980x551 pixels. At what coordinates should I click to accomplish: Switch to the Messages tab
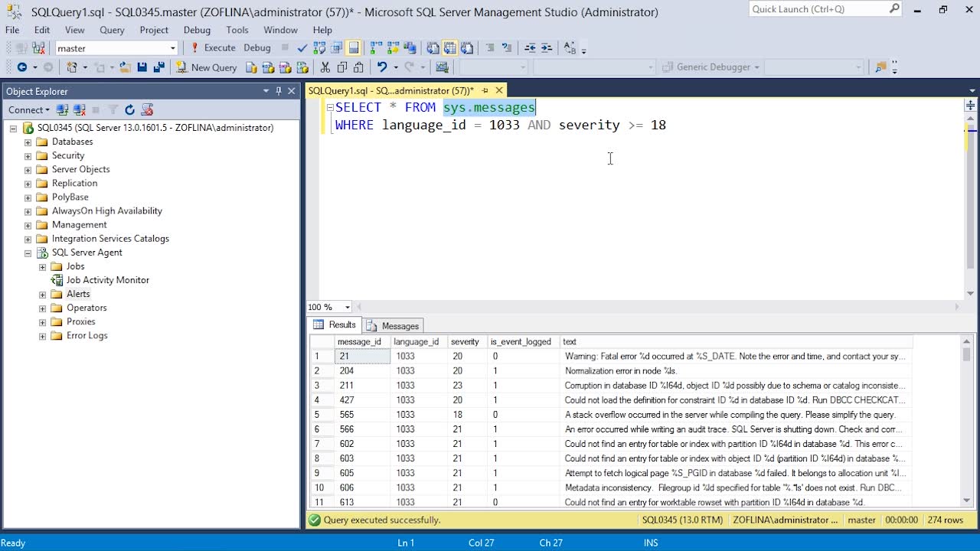point(393,326)
